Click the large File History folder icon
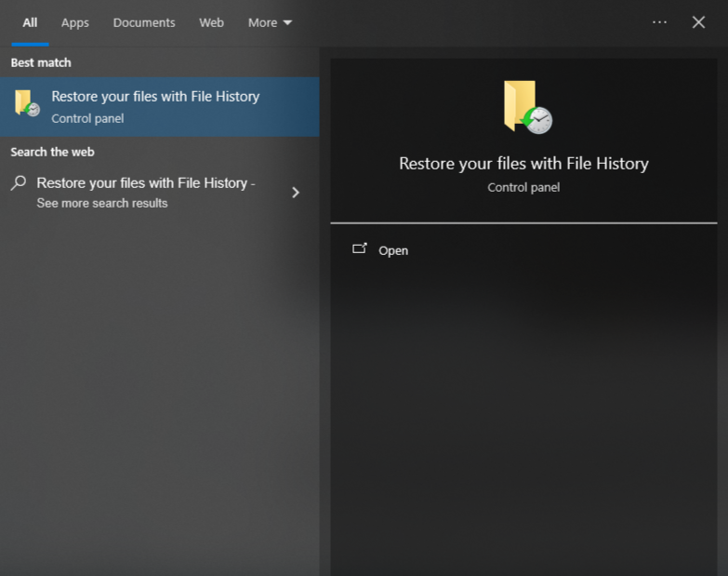The width and height of the screenshot is (728, 576). [528, 107]
